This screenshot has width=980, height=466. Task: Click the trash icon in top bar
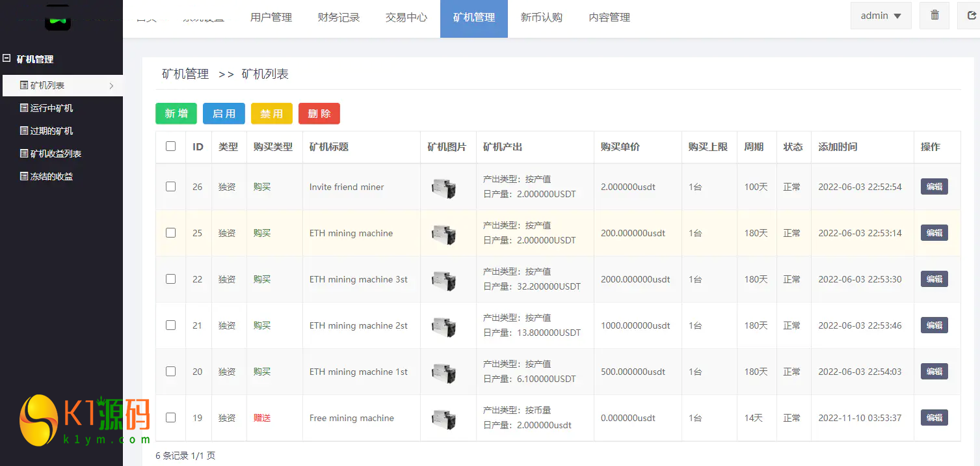coord(934,16)
